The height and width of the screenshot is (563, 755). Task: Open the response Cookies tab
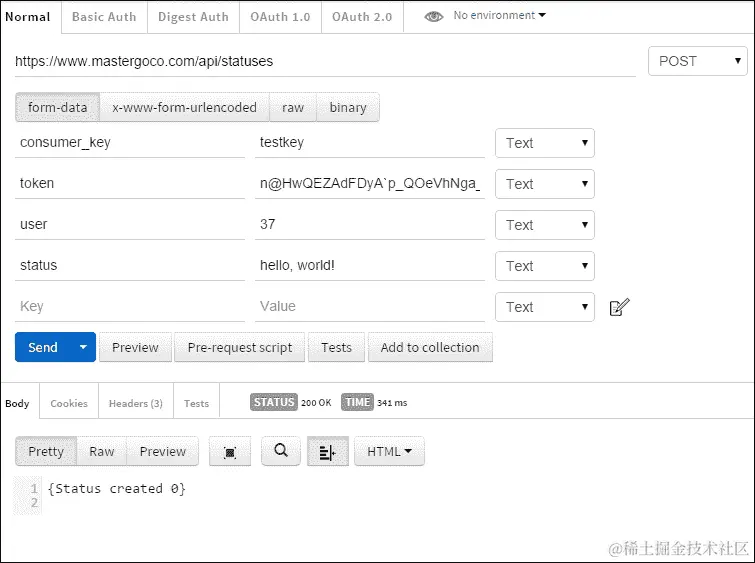coord(69,403)
